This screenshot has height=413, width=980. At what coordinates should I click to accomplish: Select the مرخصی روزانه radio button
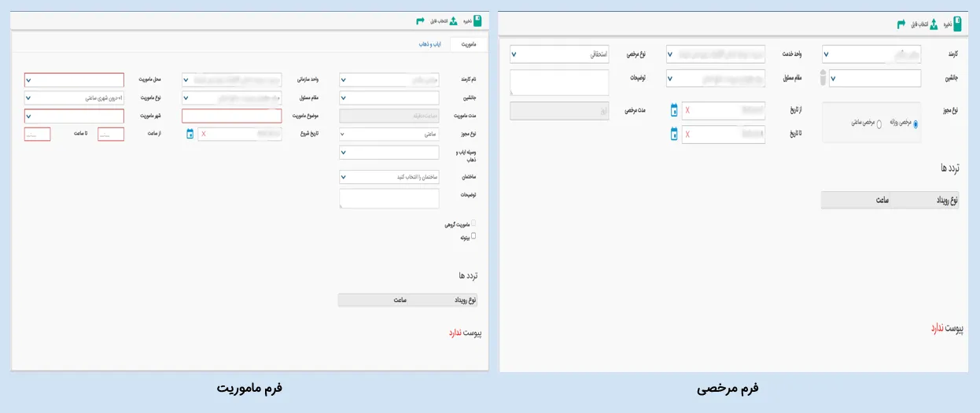(916, 124)
